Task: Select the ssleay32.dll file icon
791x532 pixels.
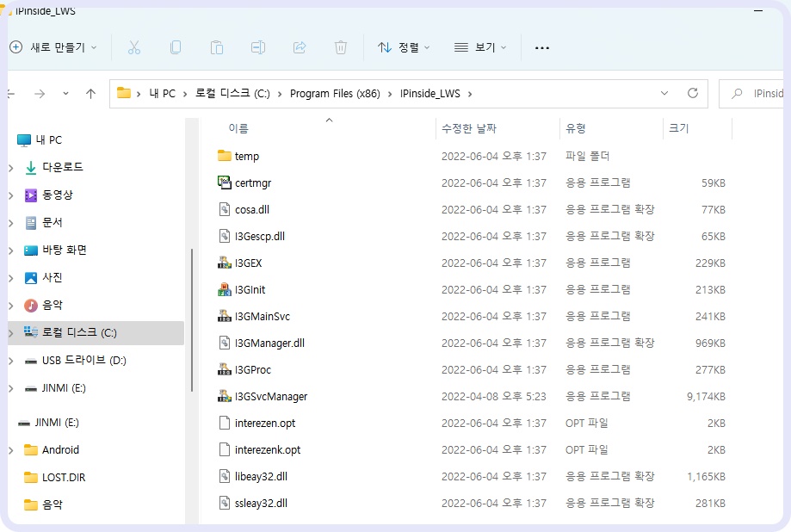Action: (225, 503)
